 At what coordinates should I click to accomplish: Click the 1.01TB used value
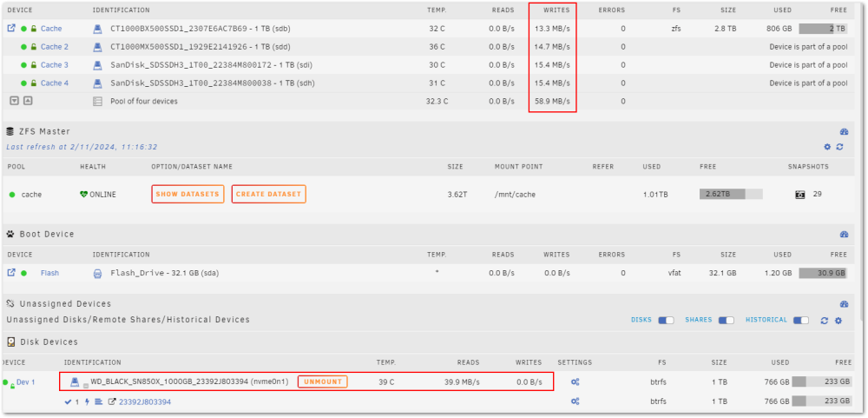(655, 195)
